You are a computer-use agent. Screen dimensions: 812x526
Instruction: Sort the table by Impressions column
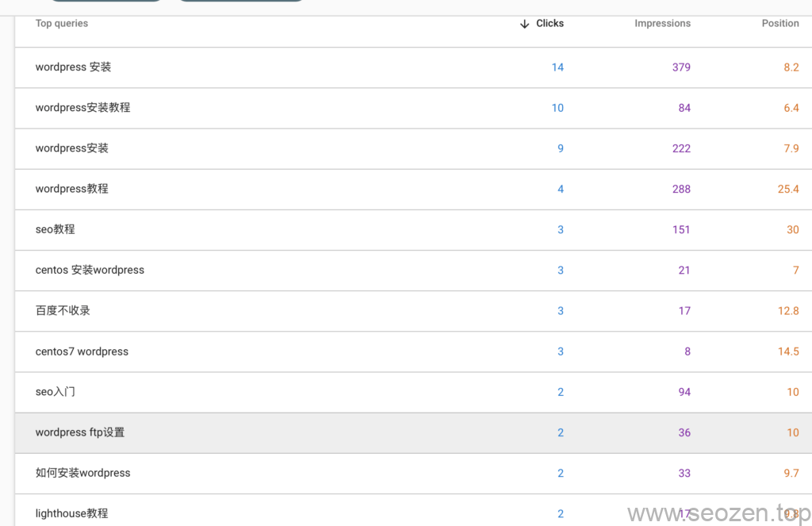click(663, 23)
